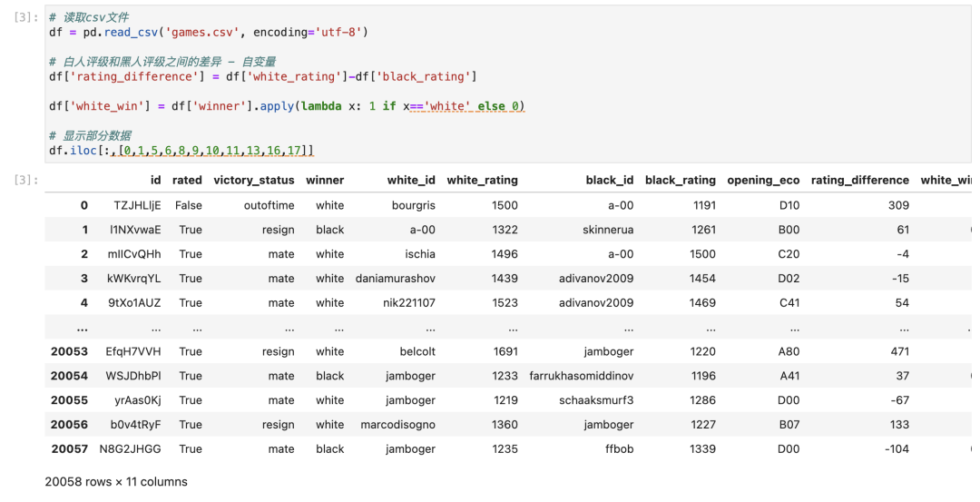Image resolution: width=980 pixels, height=502 pixels.
Task: Click the black_id cell 'farrukhasomiddinov'
Action: [x=582, y=376]
